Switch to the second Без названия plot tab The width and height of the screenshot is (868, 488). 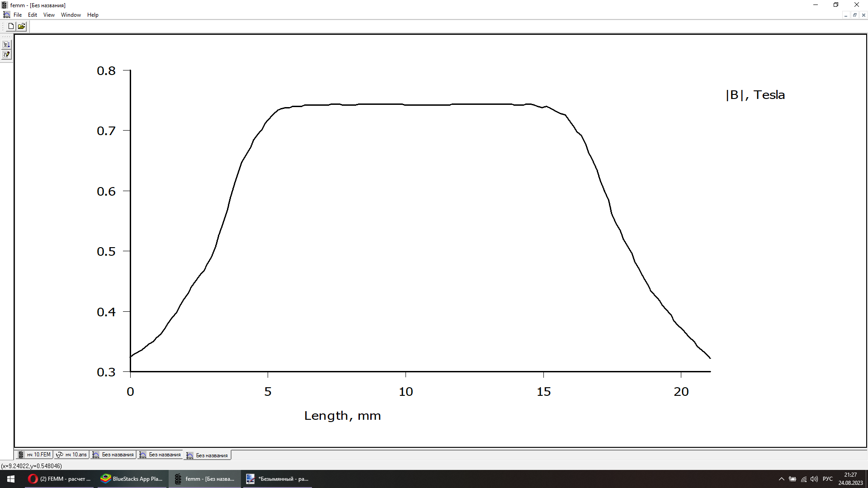point(160,455)
